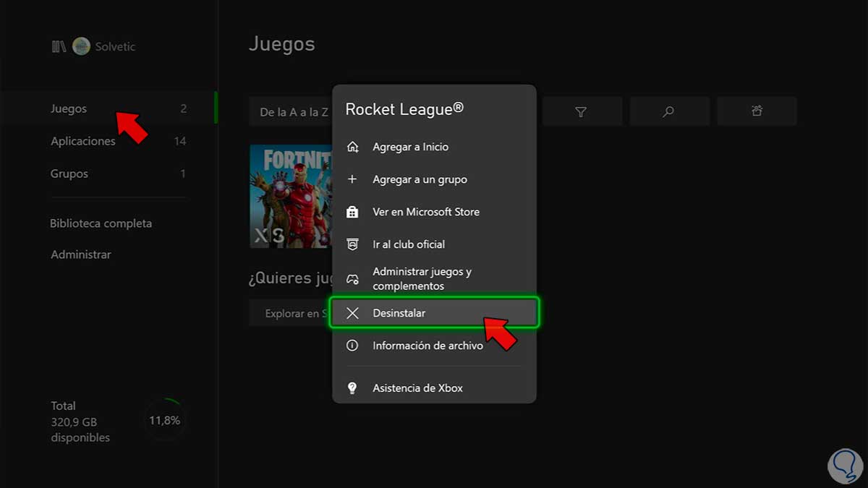The height and width of the screenshot is (488, 868).
Task: Open the Solvetic profile avatar
Action: tap(81, 46)
